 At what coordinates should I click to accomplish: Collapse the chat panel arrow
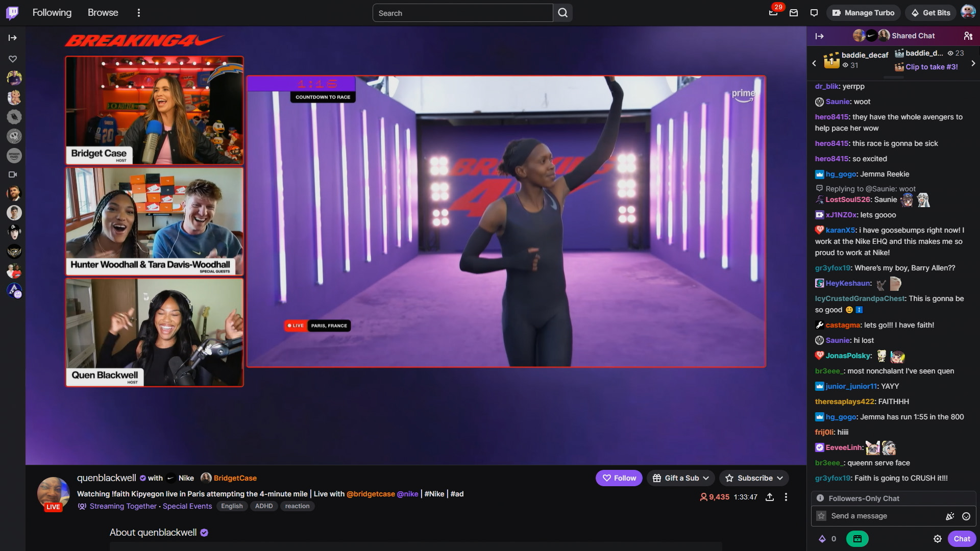pos(819,36)
